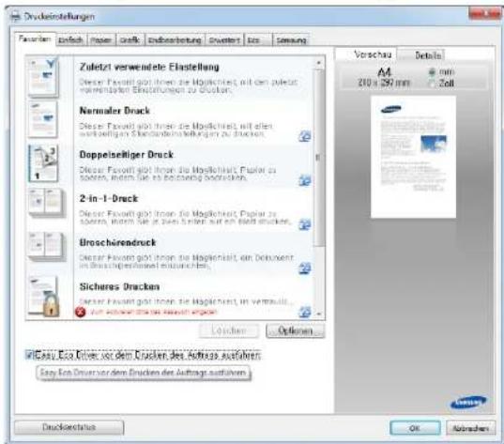Select Zoll as measurement unit

[433, 84]
